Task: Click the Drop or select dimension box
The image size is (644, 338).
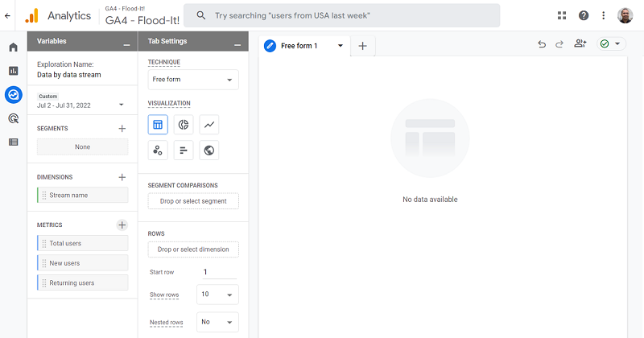Action: [x=193, y=249]
